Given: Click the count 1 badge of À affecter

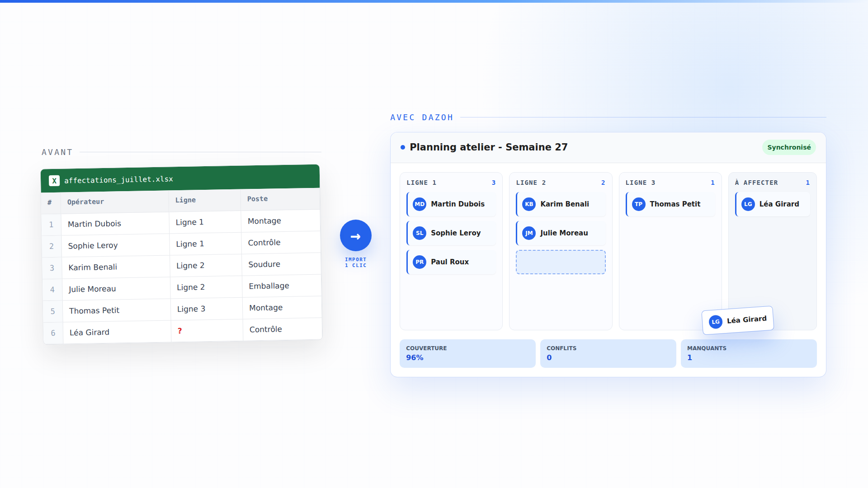Looking at the screenshot, I should (807, 183).
